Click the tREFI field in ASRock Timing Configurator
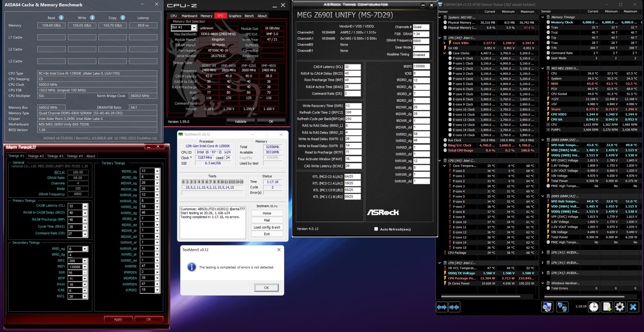644x332 pixels. 421,66
